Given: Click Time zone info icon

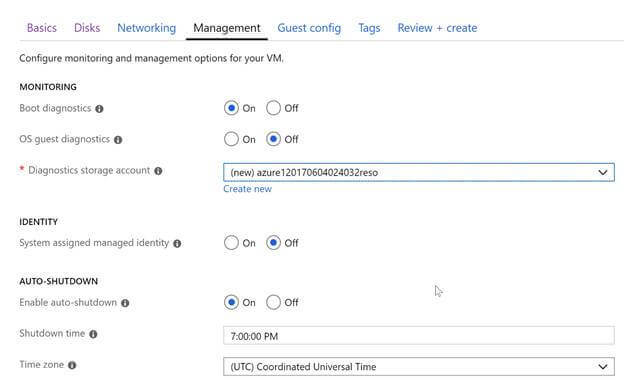Looking at the screenshot, I should pyautogui.click(x=72, y=365).
